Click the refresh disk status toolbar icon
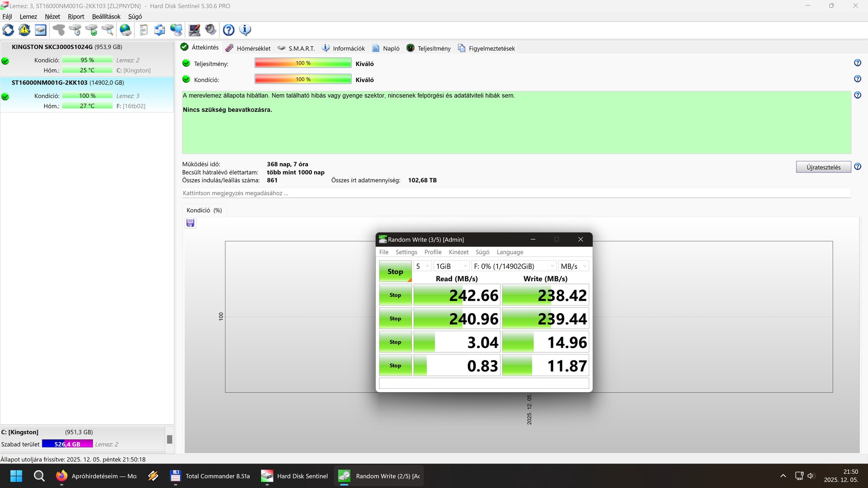Screen dimensions: 868x488 [x=8, y=30]
